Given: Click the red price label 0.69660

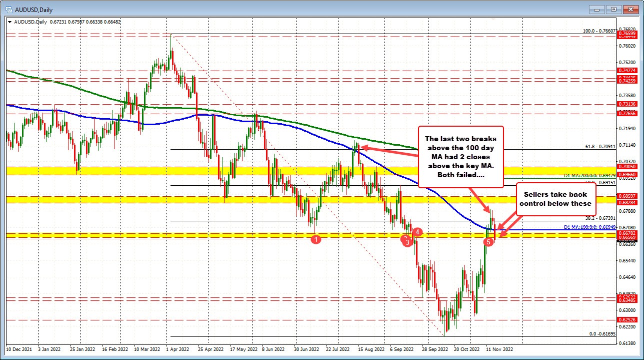Looking at the screenshot, I should 627,174.
